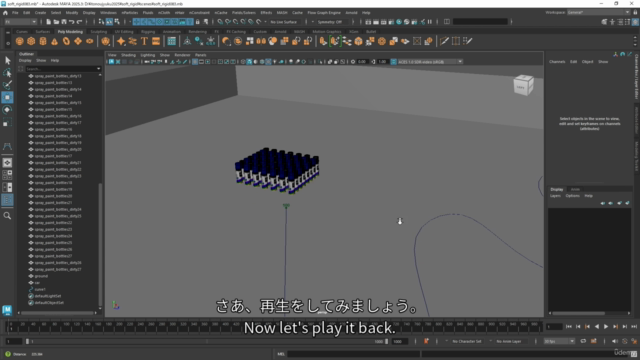Viewport: 640px width, 360px height.
Task: Click the Play forwards button
Action: pyautogui.click(x=606, y=327)
